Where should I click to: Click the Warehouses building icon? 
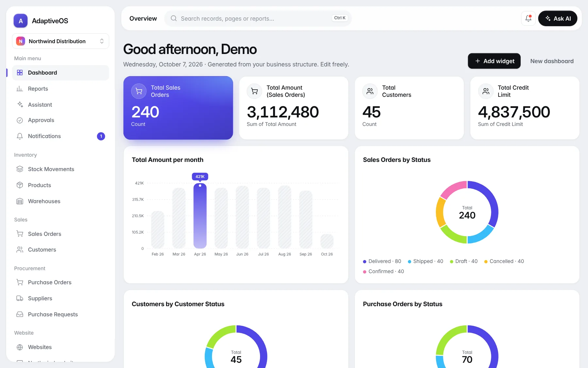coord(20,201)
